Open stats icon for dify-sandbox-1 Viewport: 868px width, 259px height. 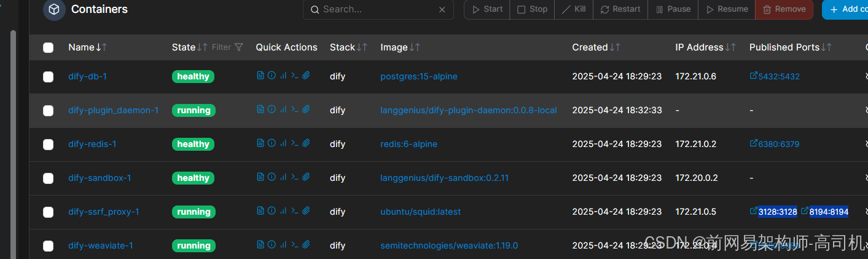tap(283, 177)
